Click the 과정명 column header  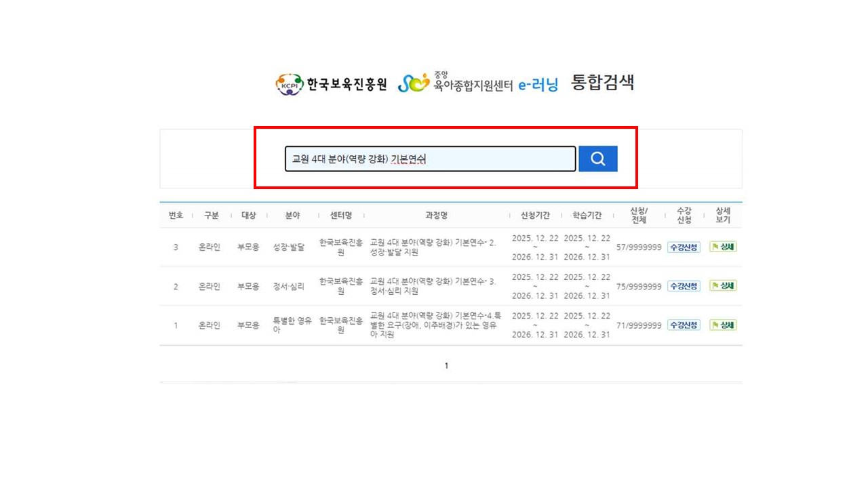pos(436,216)
